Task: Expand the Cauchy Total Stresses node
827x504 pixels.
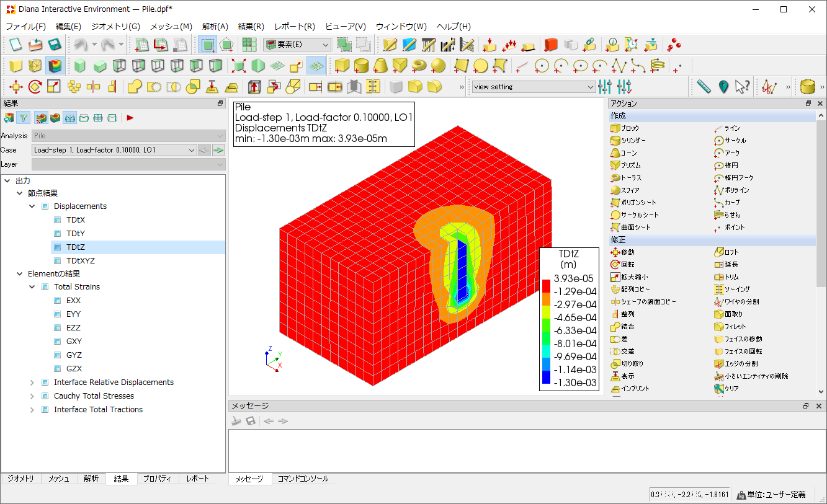Action: click(x=32, y=396)
